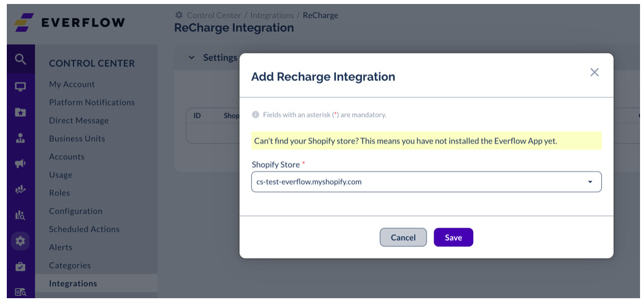Go to Scheduled Actions menu item
This screenshot has width=644, height=305.
click(x=84, y=229)
